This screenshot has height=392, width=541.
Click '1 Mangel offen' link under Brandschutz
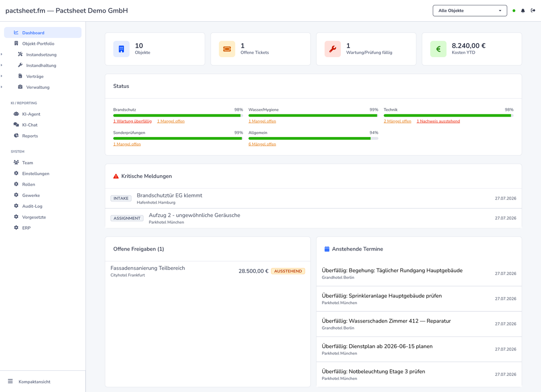[170, 121]
